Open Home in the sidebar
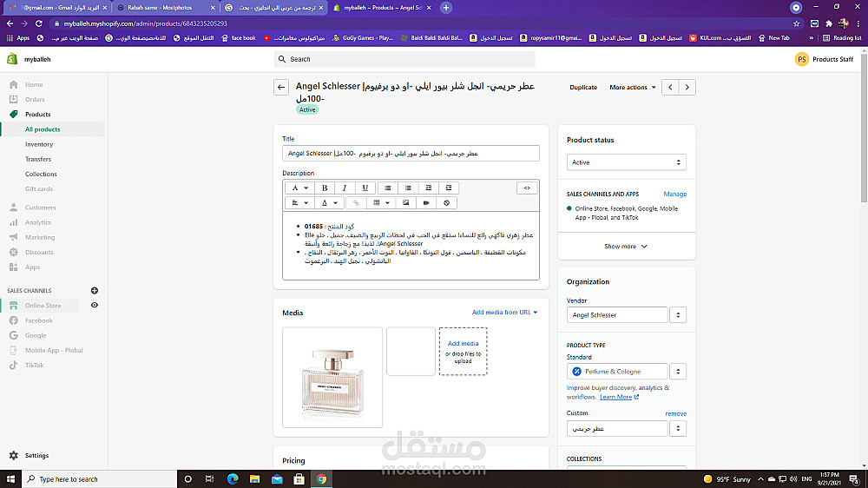 (34, 84)
